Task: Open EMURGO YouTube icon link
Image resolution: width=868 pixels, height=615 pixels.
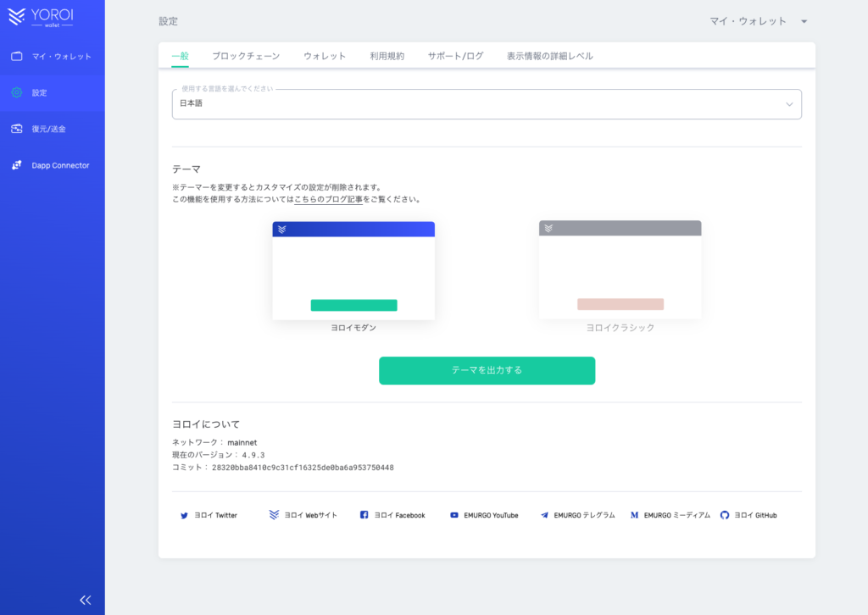Action: (x=454, y=515)
